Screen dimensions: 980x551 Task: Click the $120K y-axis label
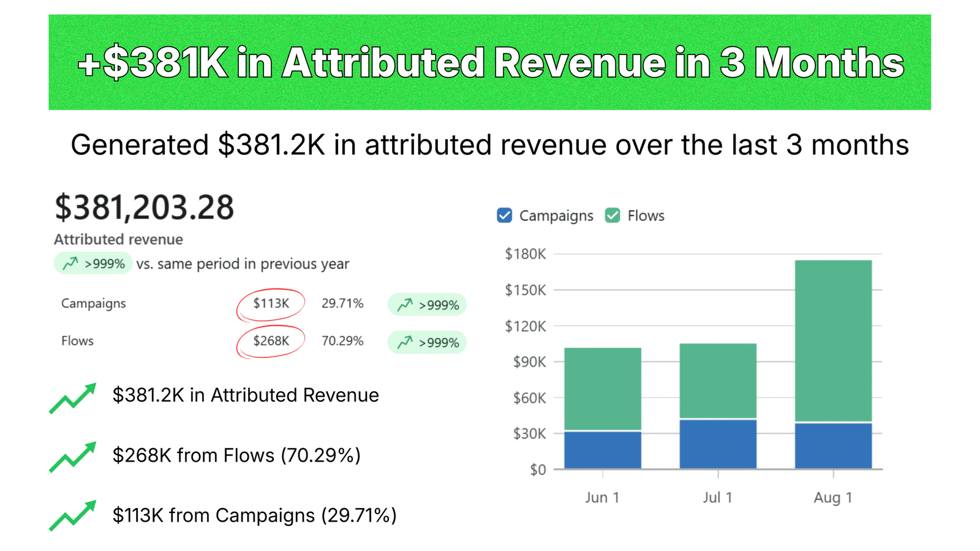pos(526,326)
